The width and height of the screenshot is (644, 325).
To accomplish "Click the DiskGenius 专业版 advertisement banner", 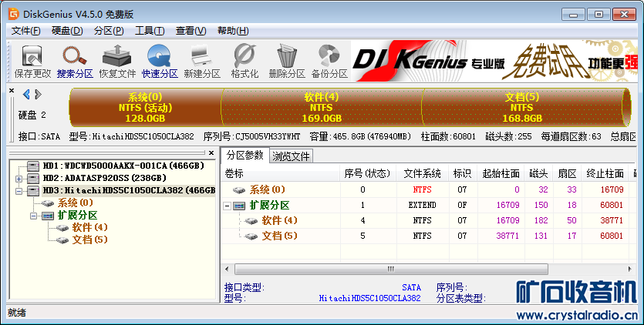I will [494, 61].
